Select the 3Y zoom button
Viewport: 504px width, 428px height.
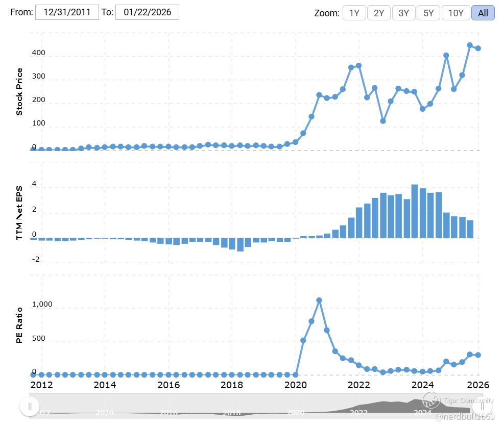tap(404, 13)
